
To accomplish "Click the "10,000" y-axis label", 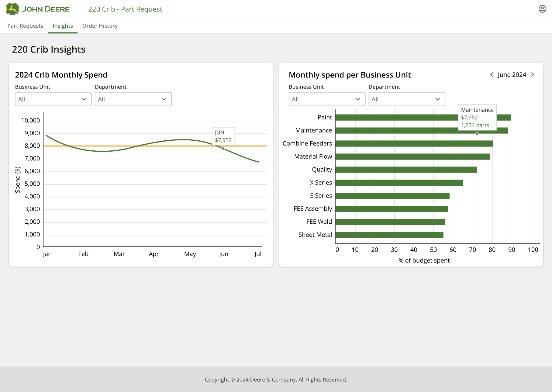I will pos(30,121).
